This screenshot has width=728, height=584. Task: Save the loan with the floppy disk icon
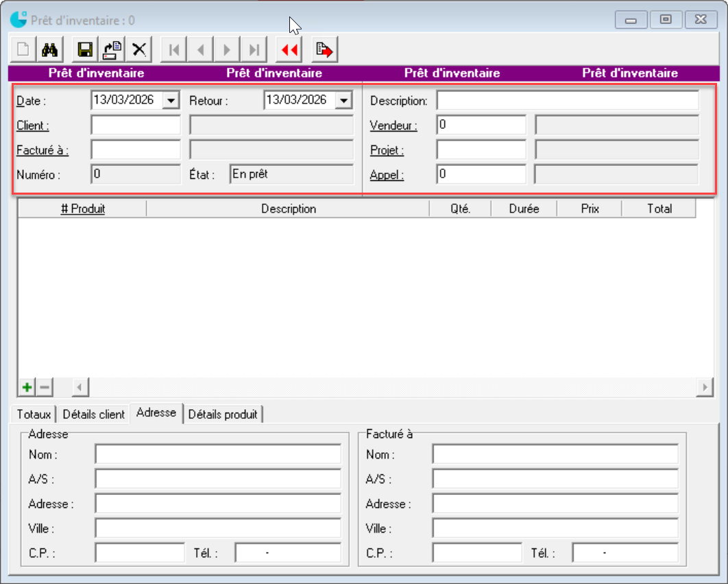point(85,49)
